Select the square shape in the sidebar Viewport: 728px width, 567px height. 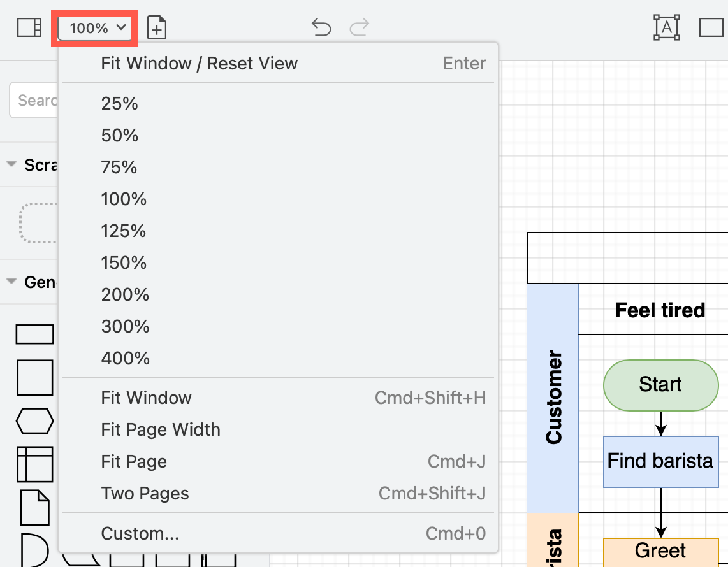(35, 378)
